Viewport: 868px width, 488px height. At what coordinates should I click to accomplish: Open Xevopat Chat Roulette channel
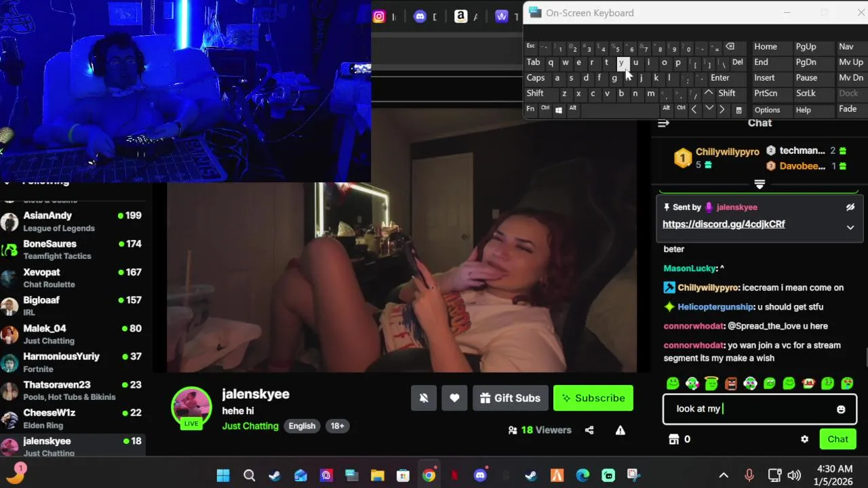tap(73, 278)
